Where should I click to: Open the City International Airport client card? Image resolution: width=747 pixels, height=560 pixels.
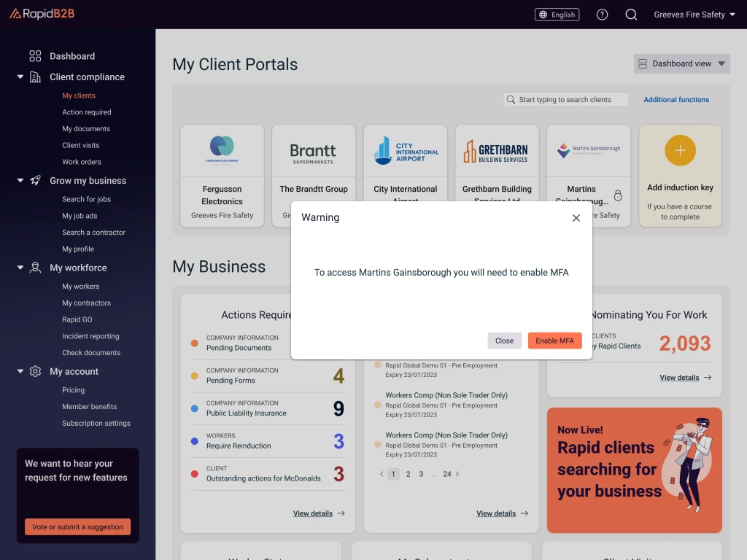click(x=406, y=162)
